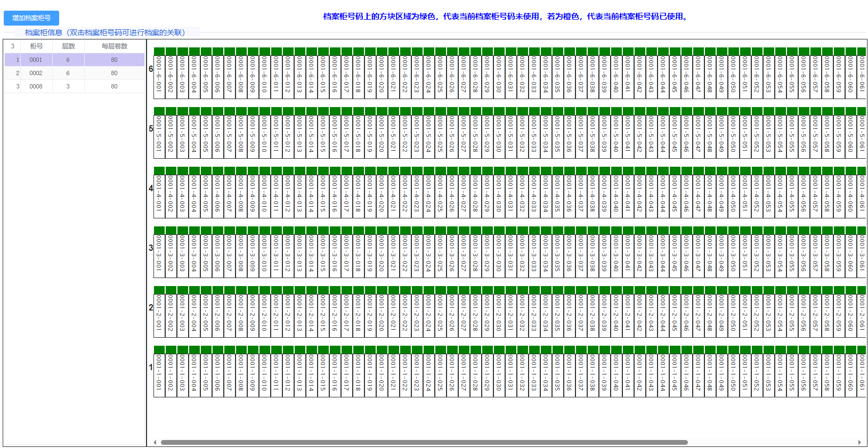This screenshot has height=448, width=868.
Task: Click the layer count 6 in row 0001
Action: (x=68, y=60)
